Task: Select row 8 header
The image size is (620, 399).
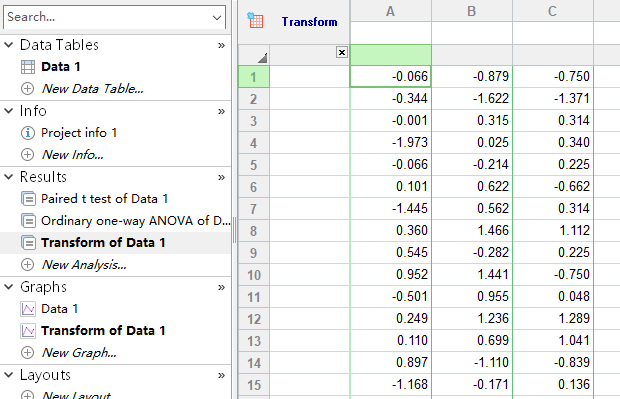Action: coord(254,231)
